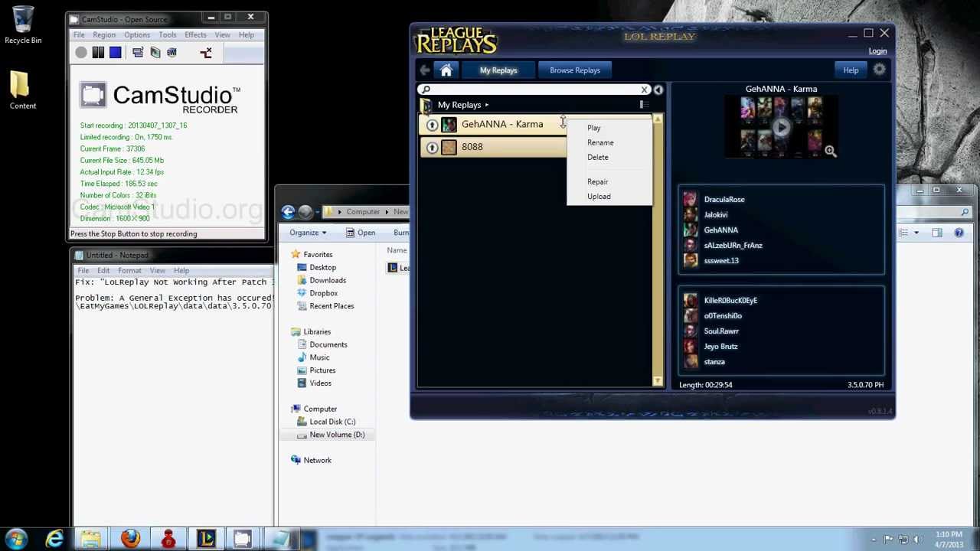The width and height of the screenshot is (980, 551).
Task: Toggle CamStudio video annotations icon
Action: coord(155,53)
